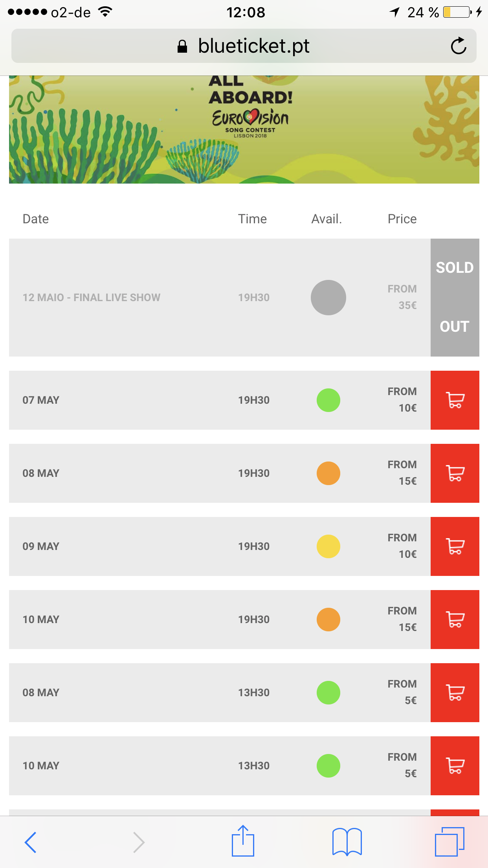488x868 pixels.
Task: Tap the yellow availability dot for 09 May
Action: coord(328,546)
